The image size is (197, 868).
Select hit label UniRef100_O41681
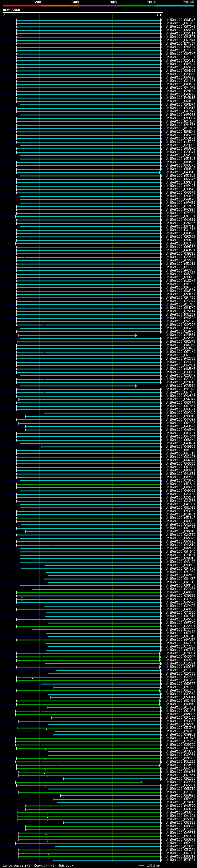(180, 474)
